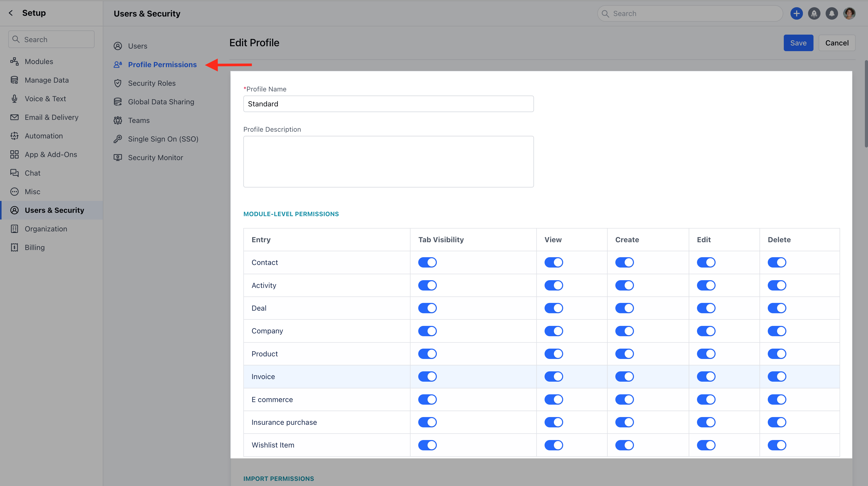Viewport: 868px width, 486px height.
Task: Click the Security Monitor icon
Action: pyautogui.click(x=118, y=157)
